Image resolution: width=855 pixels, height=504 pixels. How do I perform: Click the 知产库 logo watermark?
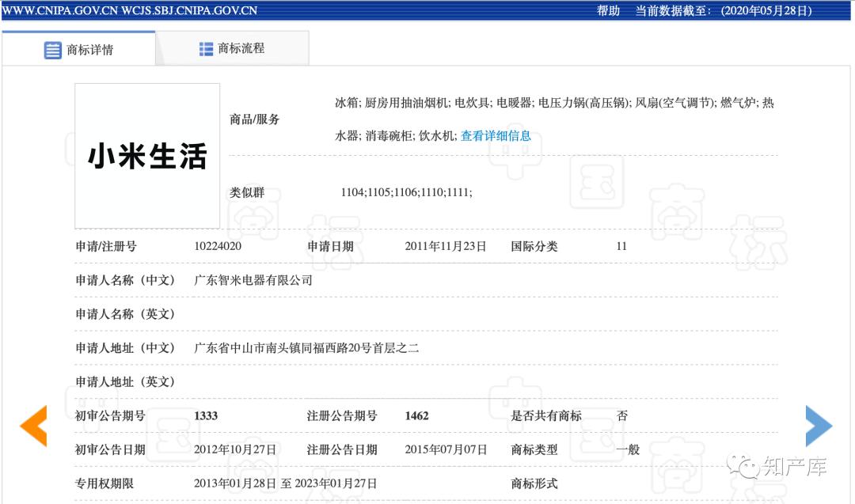coord(780,465)
